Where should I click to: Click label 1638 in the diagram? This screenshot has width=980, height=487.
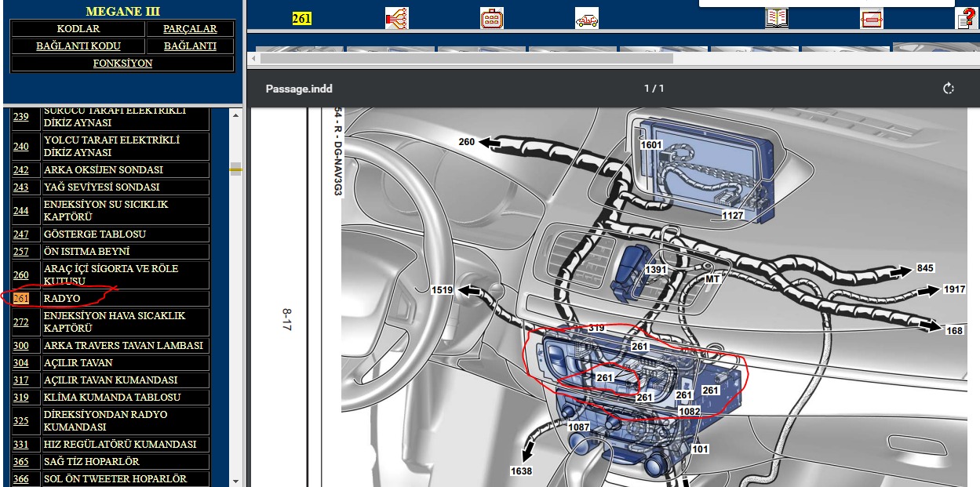point(521,471)
